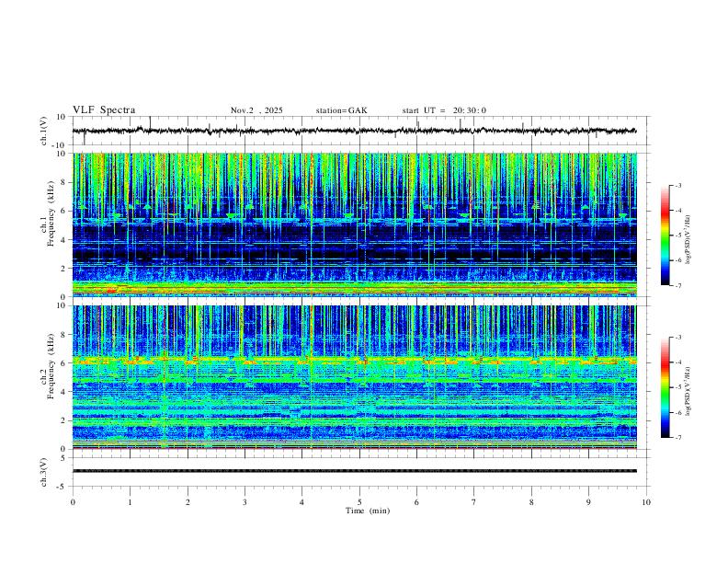Click the 'station=GAK' label

(341, 110)
